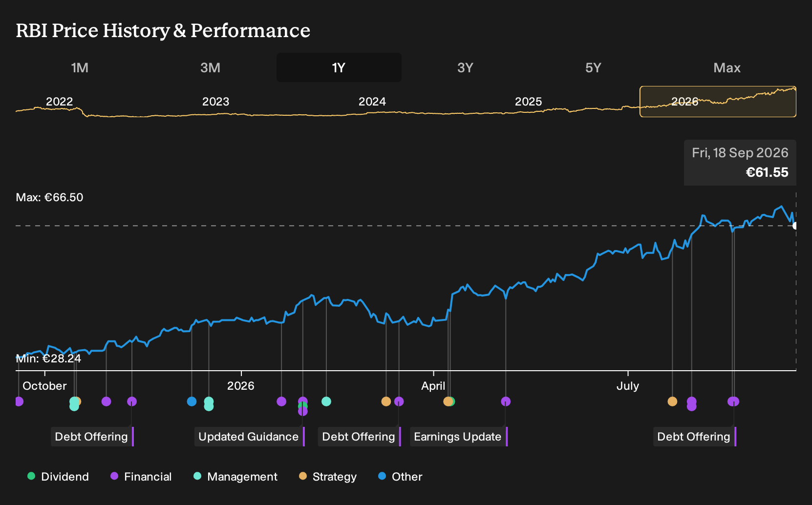The height and width of the screenshot is (505, 812).
Task: Click the Min: €28.24 label
Action: tap(48, 358)
